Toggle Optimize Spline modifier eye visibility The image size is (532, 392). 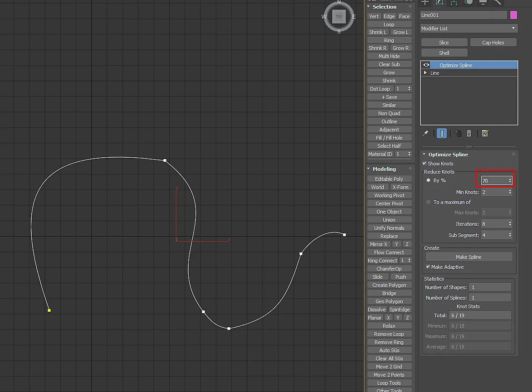click(426, 65)
